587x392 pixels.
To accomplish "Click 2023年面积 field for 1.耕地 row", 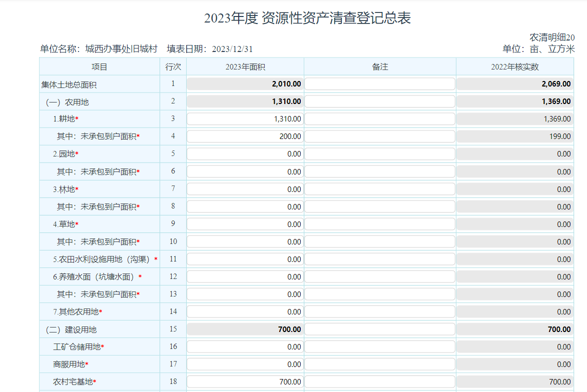I will pos(245,119).
